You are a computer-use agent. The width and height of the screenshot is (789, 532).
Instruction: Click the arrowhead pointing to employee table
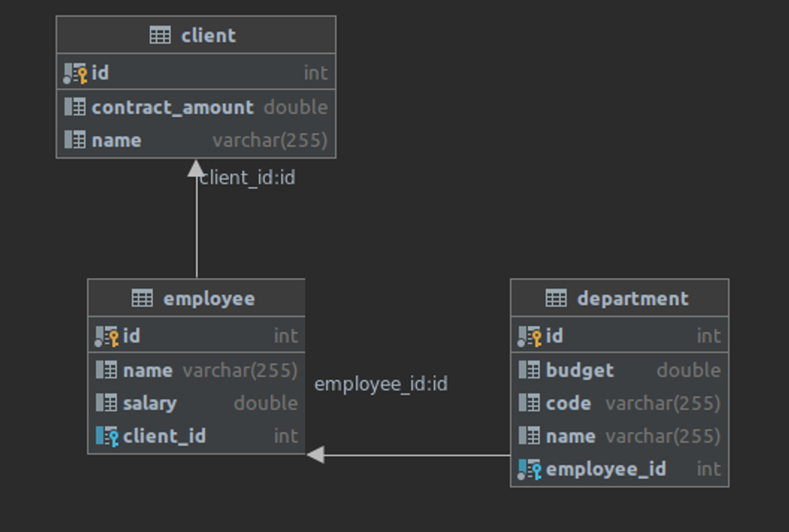click(x=316, y=454)
